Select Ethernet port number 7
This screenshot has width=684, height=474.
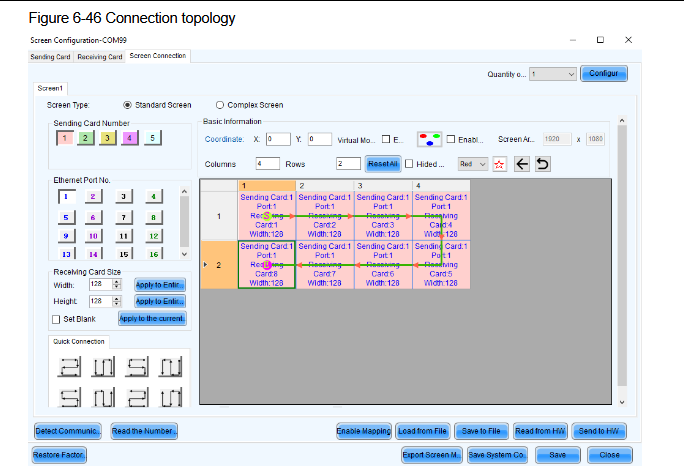(123, 217)
